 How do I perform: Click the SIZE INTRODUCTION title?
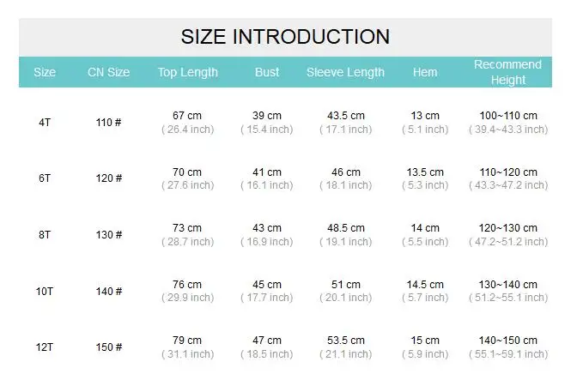[x=285, y=37]
